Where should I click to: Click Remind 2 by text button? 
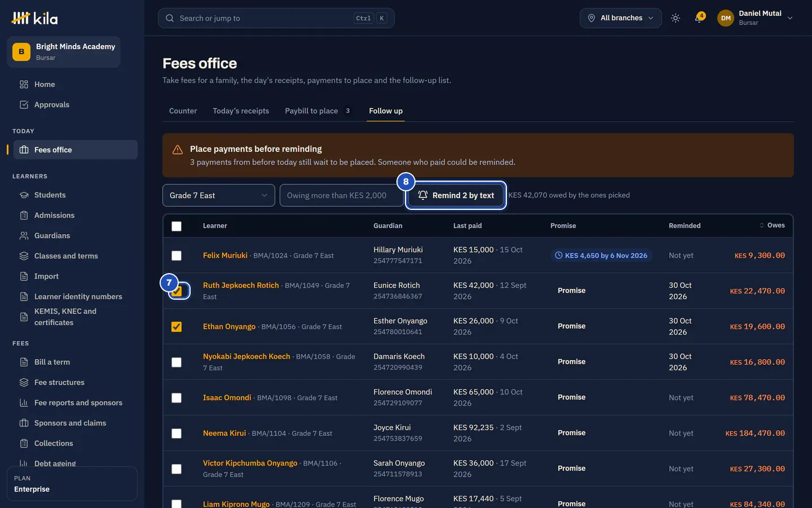pyautogui.click(x=456, y=195)
